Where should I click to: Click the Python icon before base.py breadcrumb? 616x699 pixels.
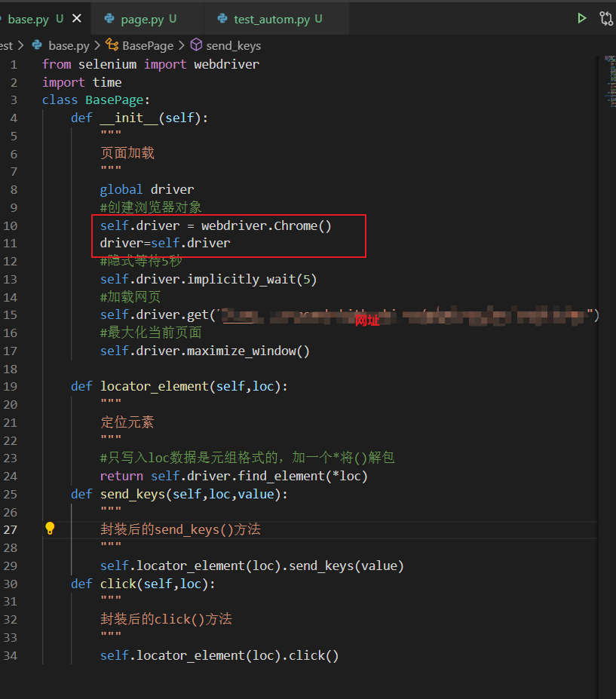(37, 44)
